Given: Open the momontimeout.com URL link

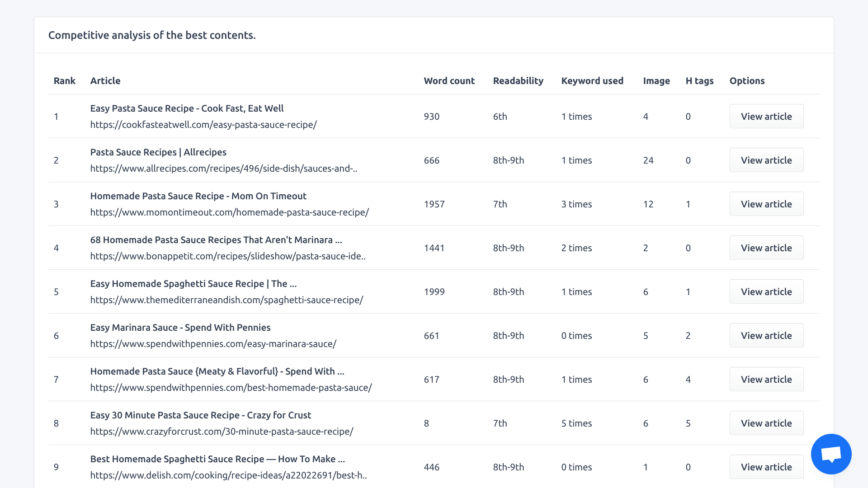Looking at the screenshot, I should click(x=230, y=212).
